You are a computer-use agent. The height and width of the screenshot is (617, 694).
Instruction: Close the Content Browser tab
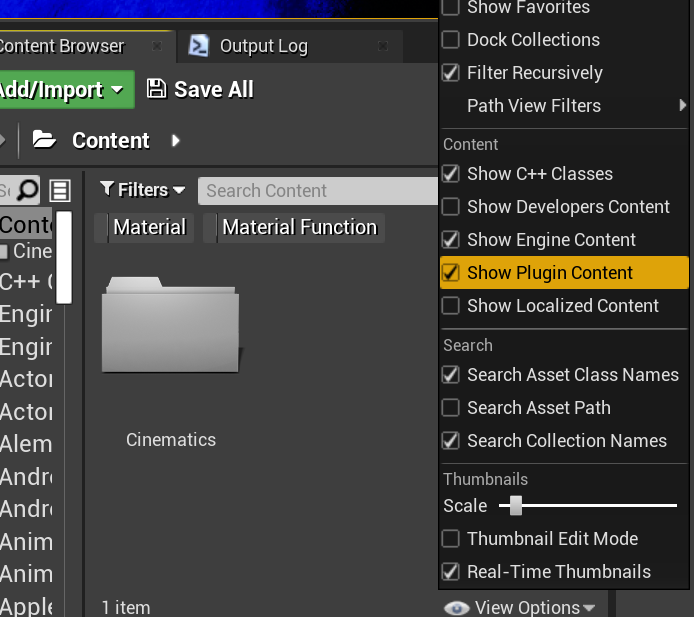(157, 46)
